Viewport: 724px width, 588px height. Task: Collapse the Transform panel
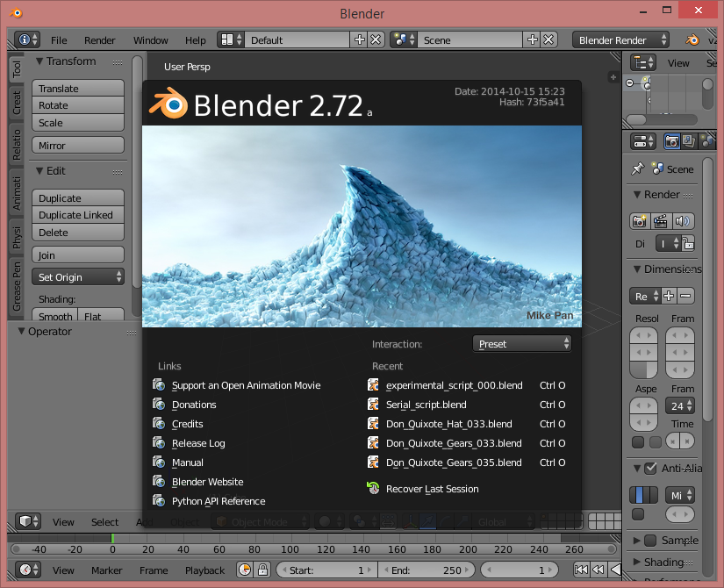coord(39,61)
